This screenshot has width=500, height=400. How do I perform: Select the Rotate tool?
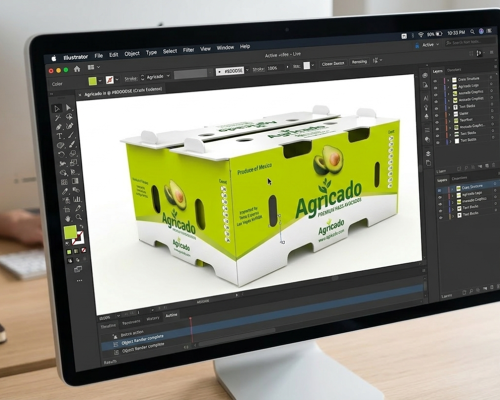click(x=61, y=155)
